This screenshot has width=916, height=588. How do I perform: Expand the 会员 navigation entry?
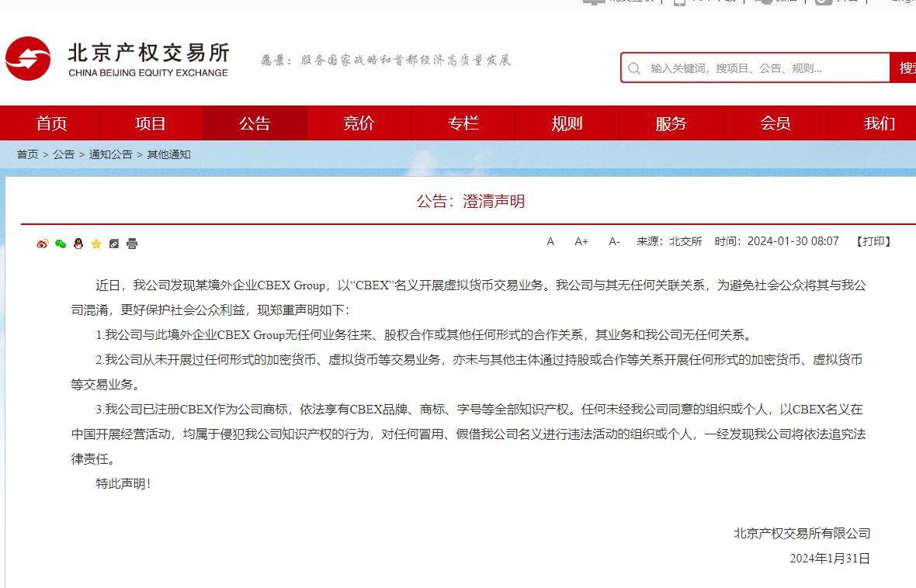[776, 123]
